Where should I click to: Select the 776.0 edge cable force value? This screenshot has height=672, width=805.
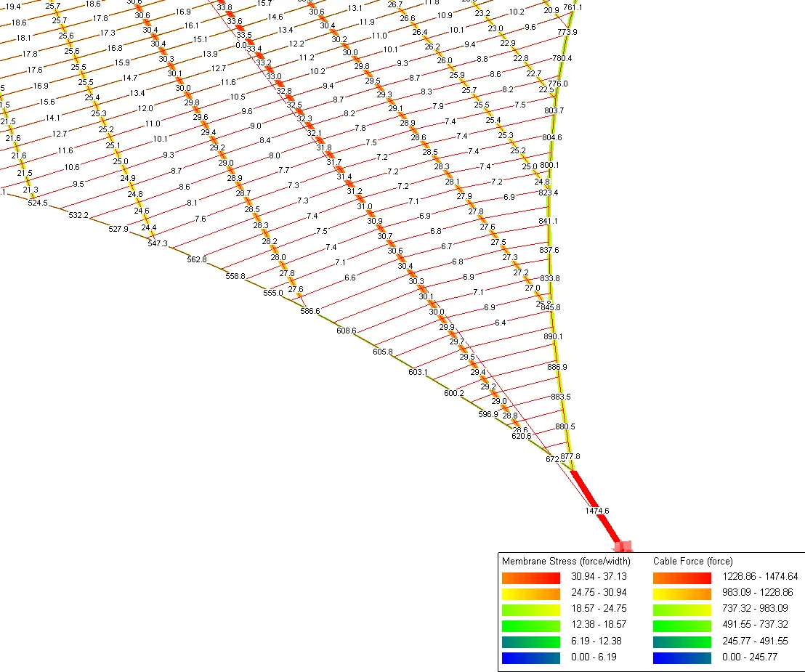(557, 84)
